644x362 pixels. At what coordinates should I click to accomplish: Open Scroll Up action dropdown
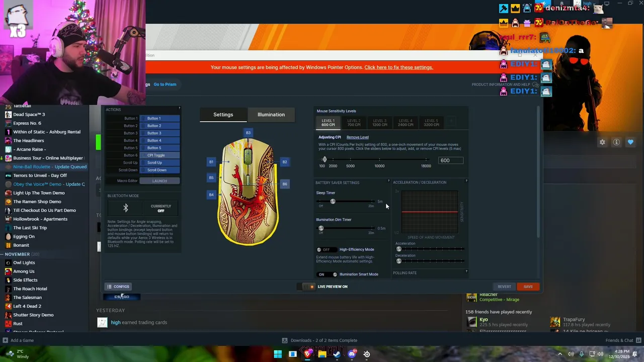pos(159,162)
